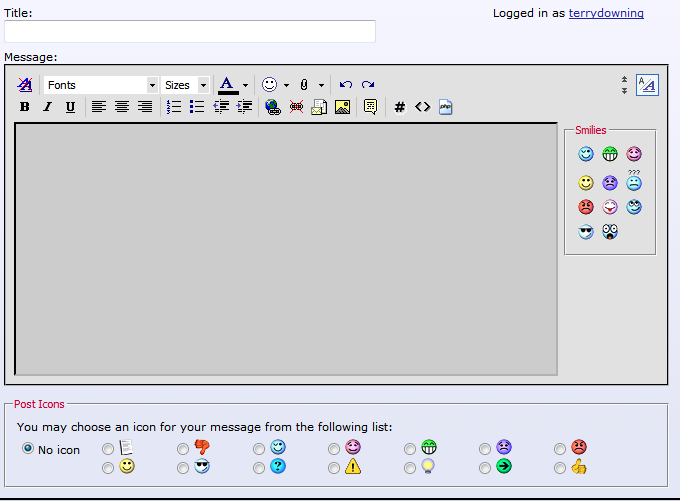Wrap selection in Quote tags
This screenshot has width=680, height=501.
click(x=370, y=107)
